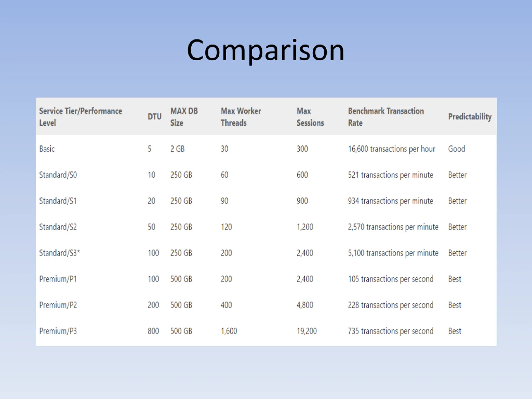Select the '1,600' worker threads cell
This screenshot has height=399, width=532.
click(x=229, y=331)
